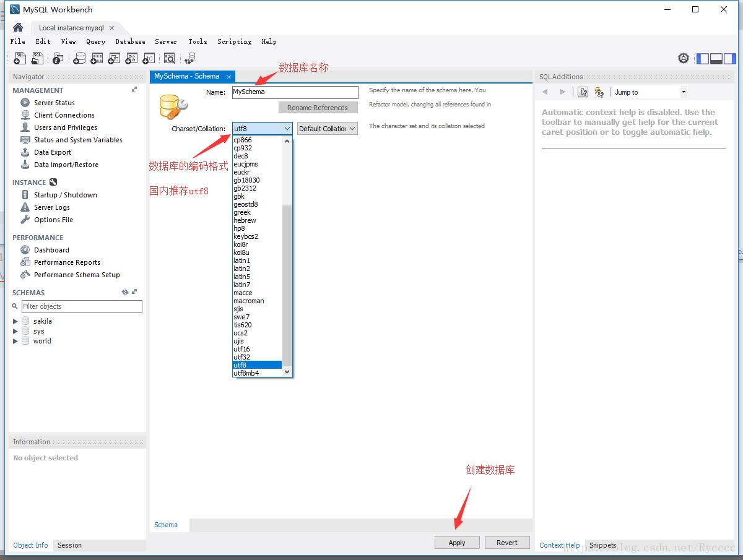Screen dimensions: 743x560
Task: Click the schema Name input field
Action: click(x=295, y=92)
